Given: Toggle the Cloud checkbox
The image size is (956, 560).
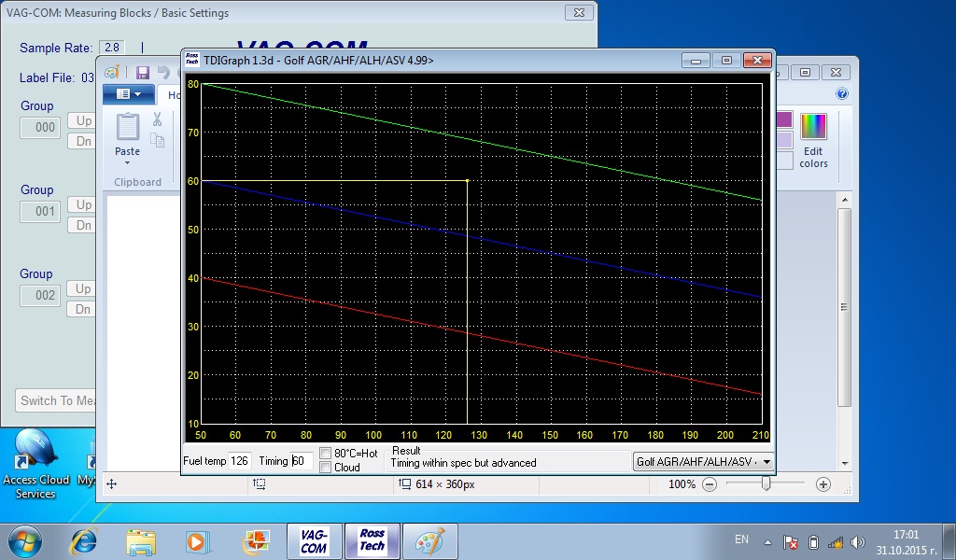Looking at the screenshot, I should [x=325, y=468].
